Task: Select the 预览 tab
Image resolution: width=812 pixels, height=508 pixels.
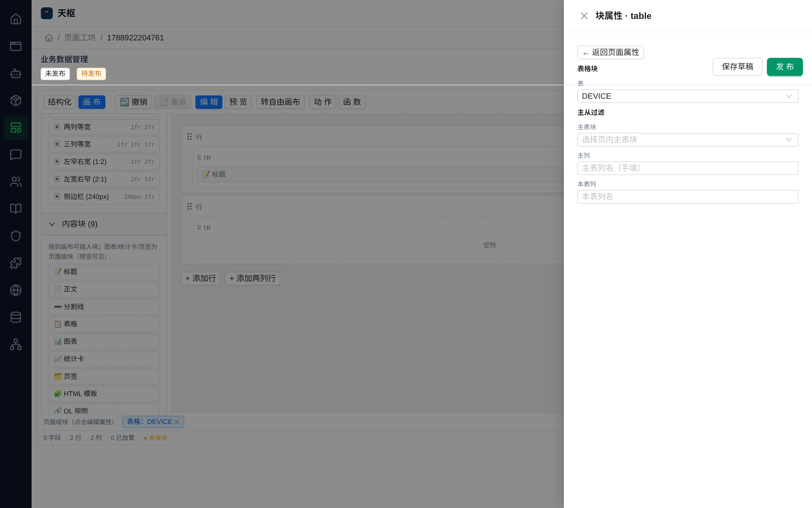Action: coord(238,102)
